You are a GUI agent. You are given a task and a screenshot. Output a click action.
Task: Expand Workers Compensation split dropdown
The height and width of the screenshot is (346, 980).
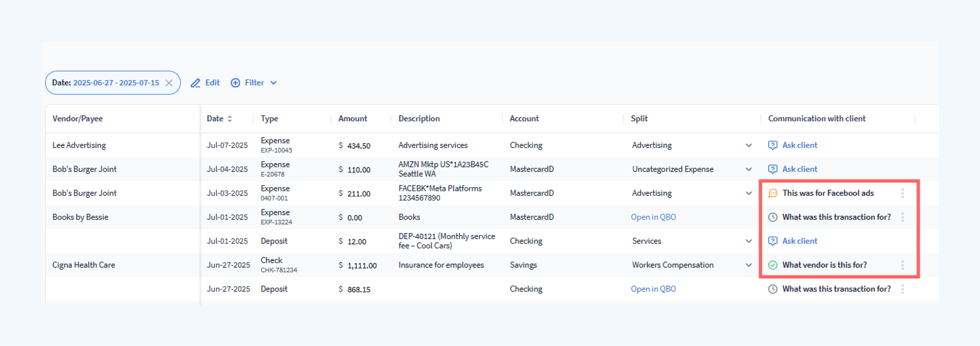click(x=749, y=265)
